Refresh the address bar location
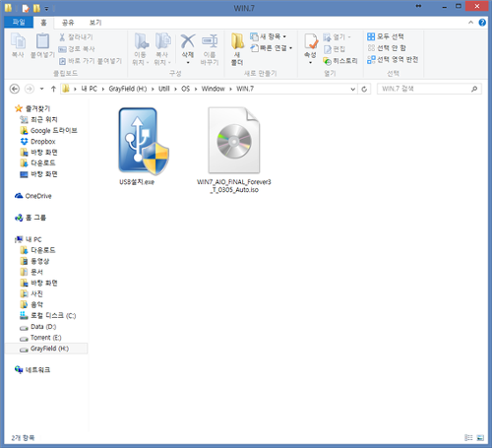This screenshot has width=492, height=448. (364, 89)
